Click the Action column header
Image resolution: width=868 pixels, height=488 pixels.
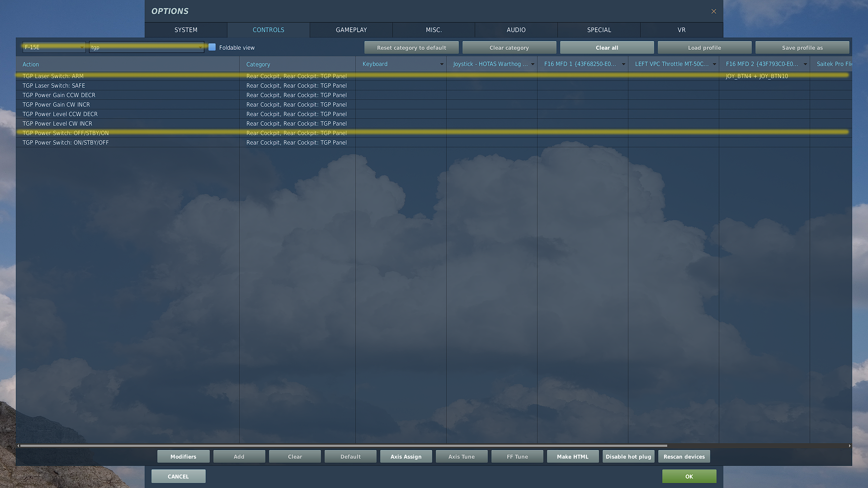(127, 64)
